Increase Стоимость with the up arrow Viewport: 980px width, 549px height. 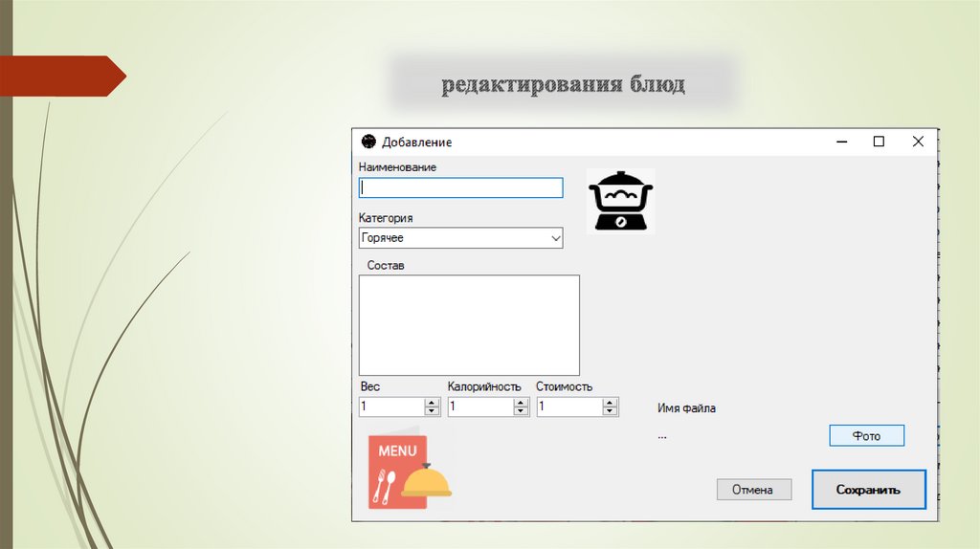pos(610,403)
